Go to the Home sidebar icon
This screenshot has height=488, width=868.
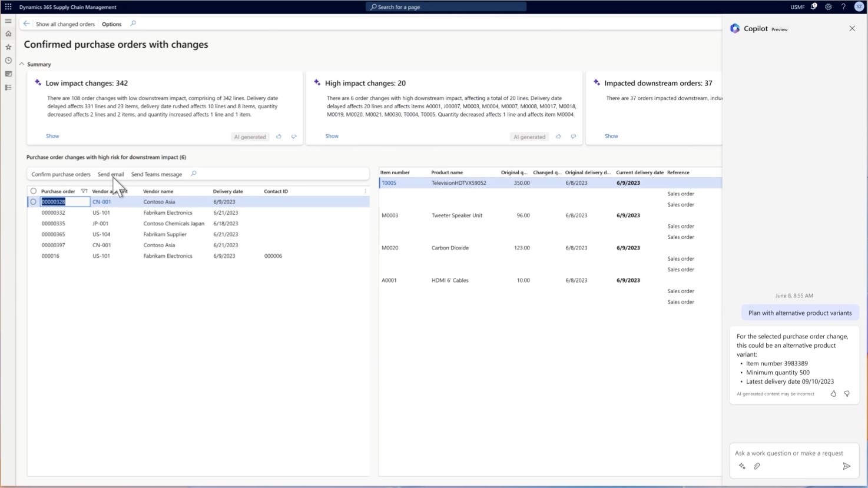(x=8, y=34)
